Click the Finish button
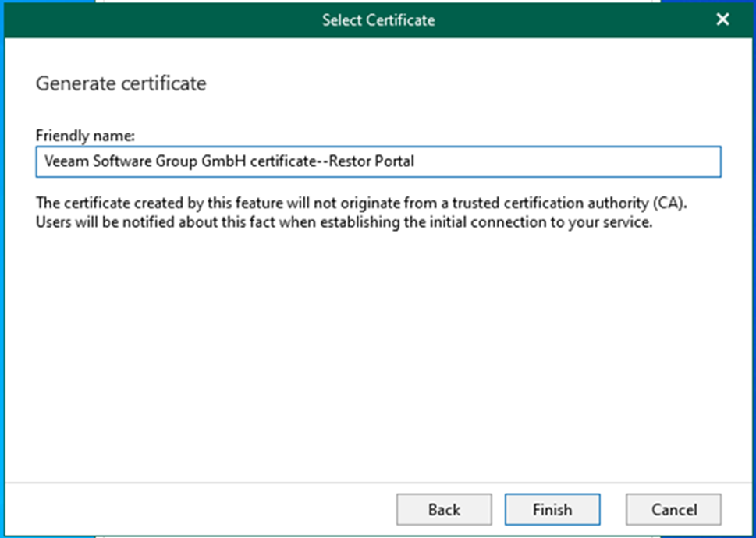Viewport: 756px width, 538px height. pos(552,509)
